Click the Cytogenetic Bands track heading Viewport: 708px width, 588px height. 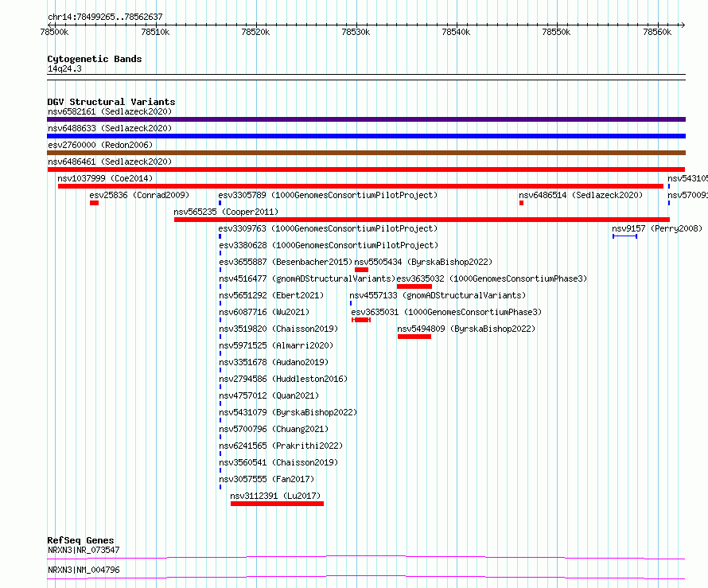coord(95,59)
